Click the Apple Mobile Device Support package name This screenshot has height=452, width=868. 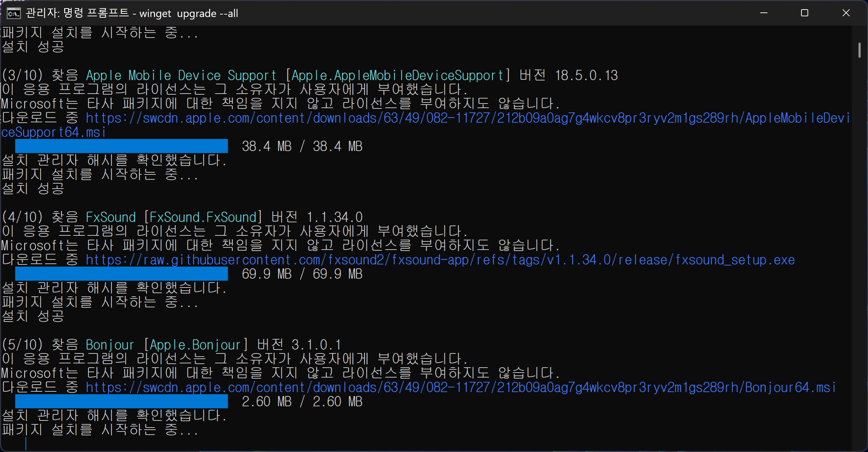tap(181, 76)
